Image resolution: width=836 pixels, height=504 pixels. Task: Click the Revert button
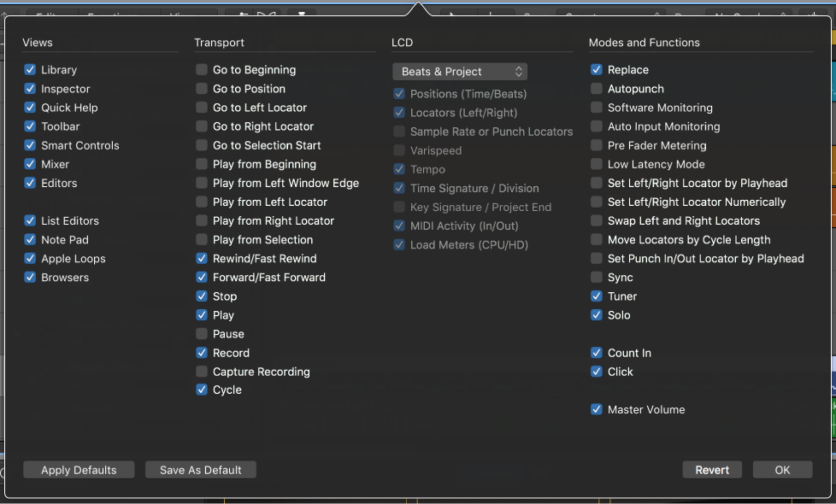click(x=712, y=469)
